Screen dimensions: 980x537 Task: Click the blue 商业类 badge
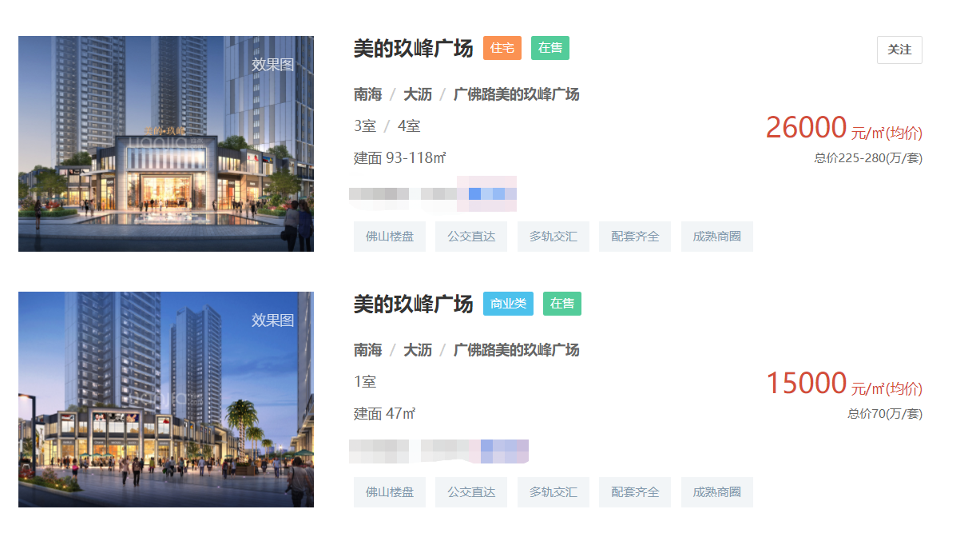(508, 304)
